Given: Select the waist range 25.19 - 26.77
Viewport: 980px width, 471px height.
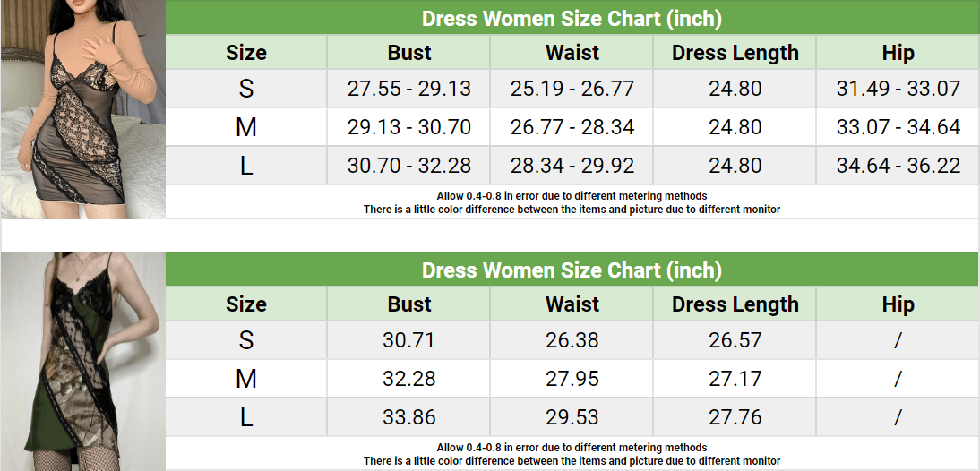Looking at the screenshot, I should click(x=572, y=89).
